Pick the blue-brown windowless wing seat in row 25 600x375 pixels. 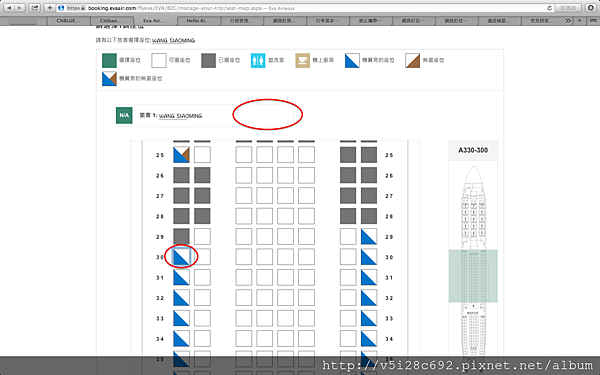point(181,155)
